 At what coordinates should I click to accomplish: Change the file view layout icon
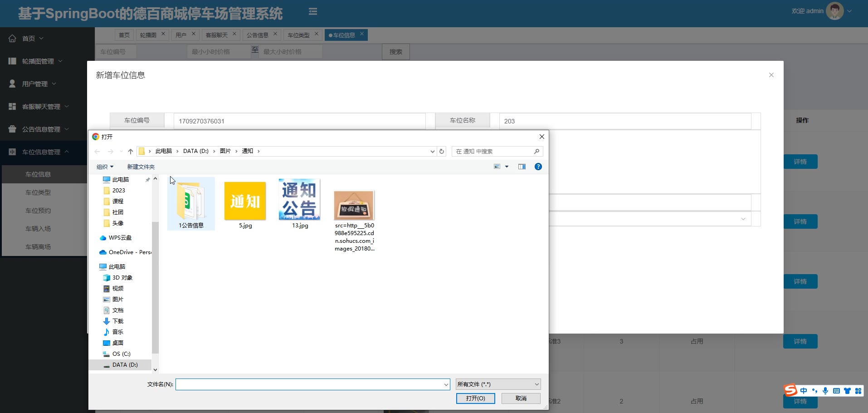pos(497,167)
